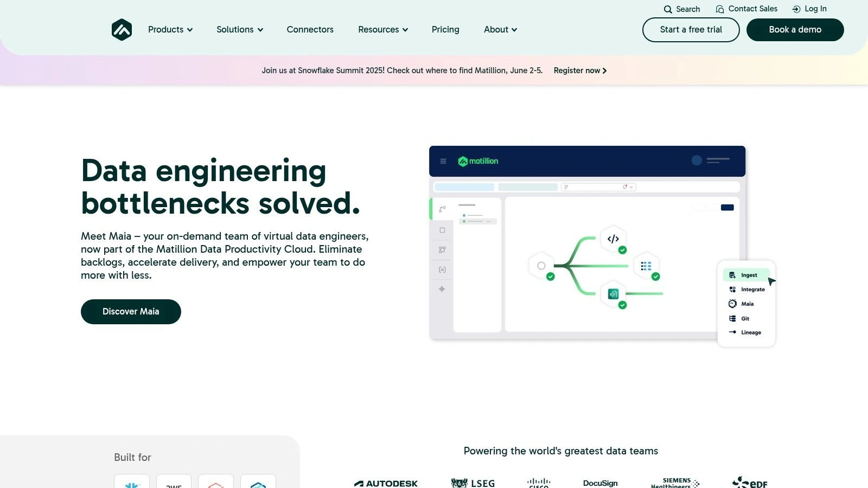Open search with the magnifying glass icon
The width and height of the screenshot is (868, 488).
[x=667, y=9]
